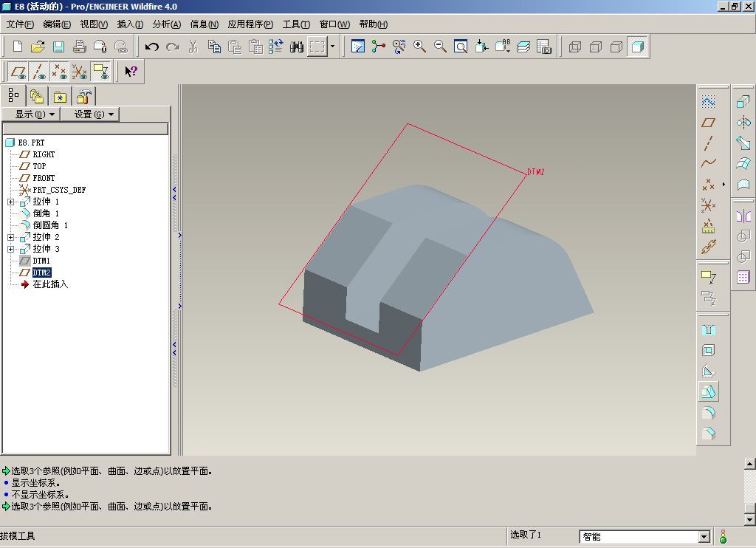Insert a datum curve from right toolbar
Viewport: 756px width, 548px height.
click(708, 163)
